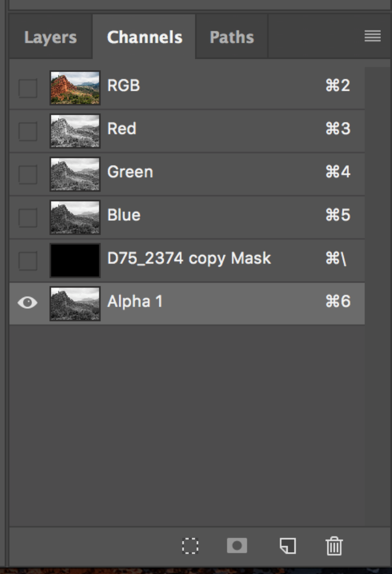The height and width of the screenshot is (574, 392).
Task: Select the Green channel row label
Action: [x=130, y=172]
